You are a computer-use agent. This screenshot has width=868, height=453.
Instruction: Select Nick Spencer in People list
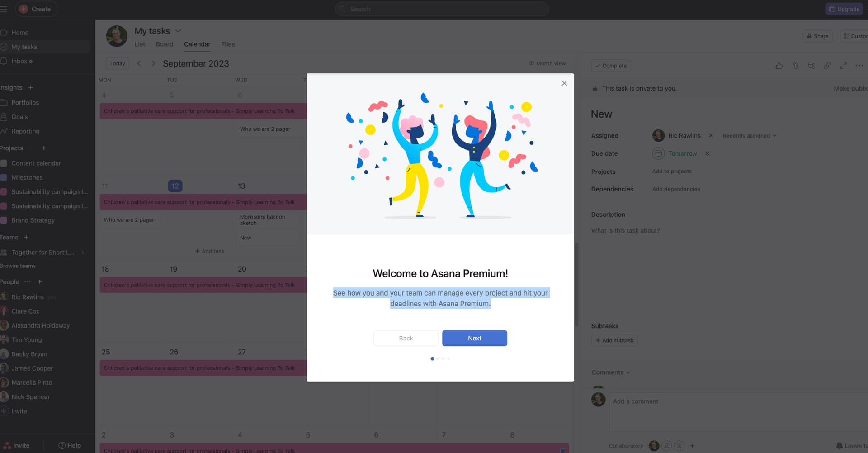click(30, 397)
